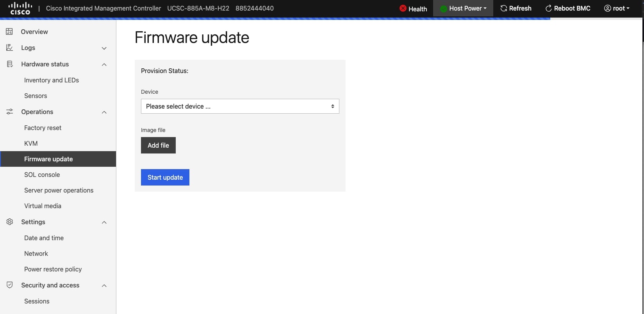Click the Firmware update page heading
Viewport: 644px width, 314px height.
[x=192, y=37]
